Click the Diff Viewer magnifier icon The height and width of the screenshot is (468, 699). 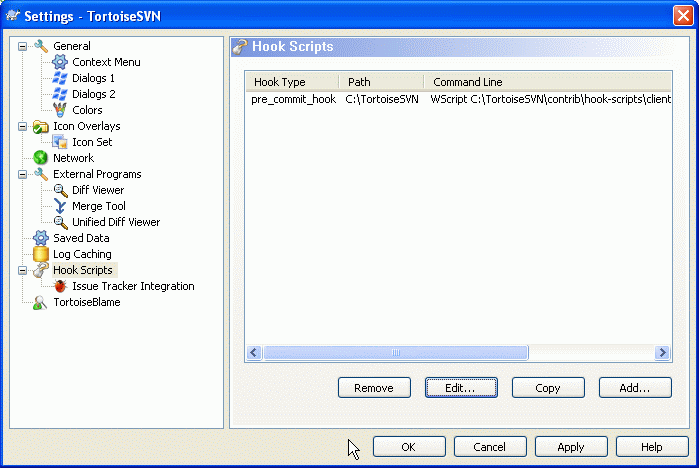pos(60,190)
